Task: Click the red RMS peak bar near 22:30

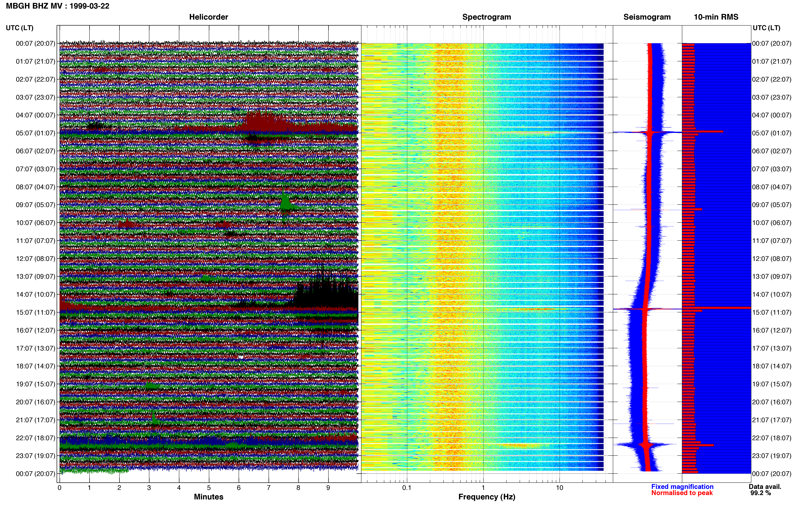Action: [698, 445]
